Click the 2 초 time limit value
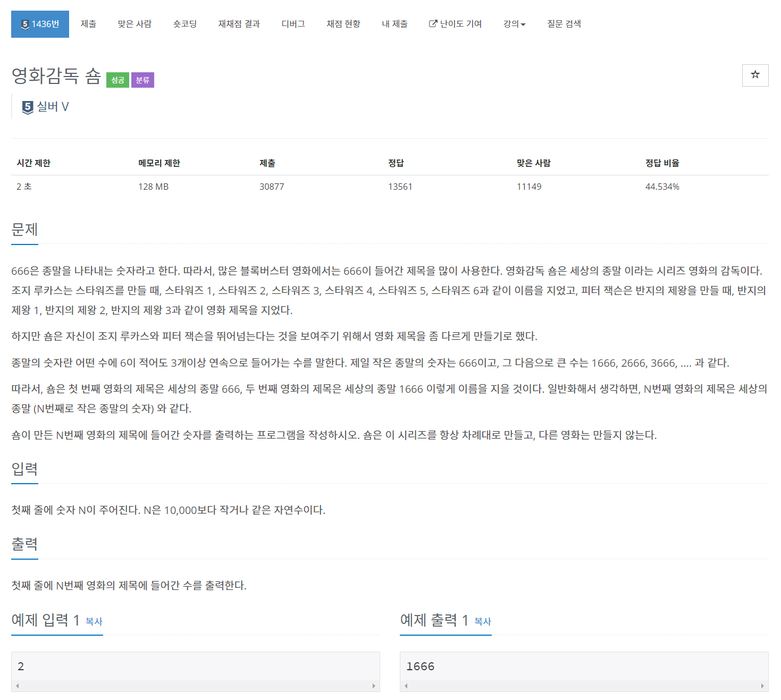This screenshot has height=700, width=781. pyautogui.click(x=24, y=187)
